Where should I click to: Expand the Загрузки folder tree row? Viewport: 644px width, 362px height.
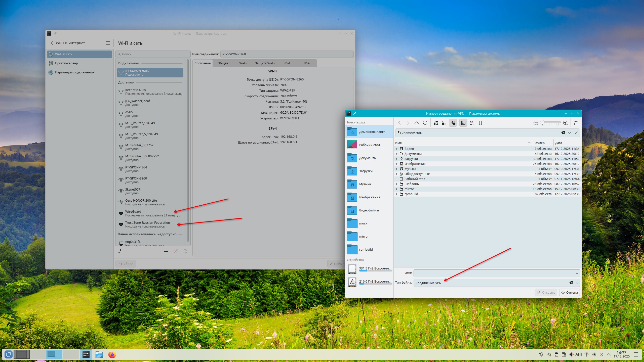click(x=396, y=159)
